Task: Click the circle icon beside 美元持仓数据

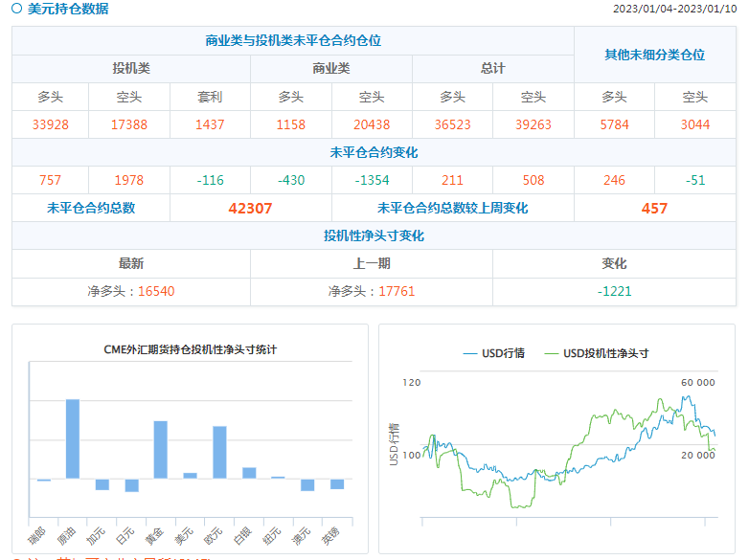Action: coord(17,10)
